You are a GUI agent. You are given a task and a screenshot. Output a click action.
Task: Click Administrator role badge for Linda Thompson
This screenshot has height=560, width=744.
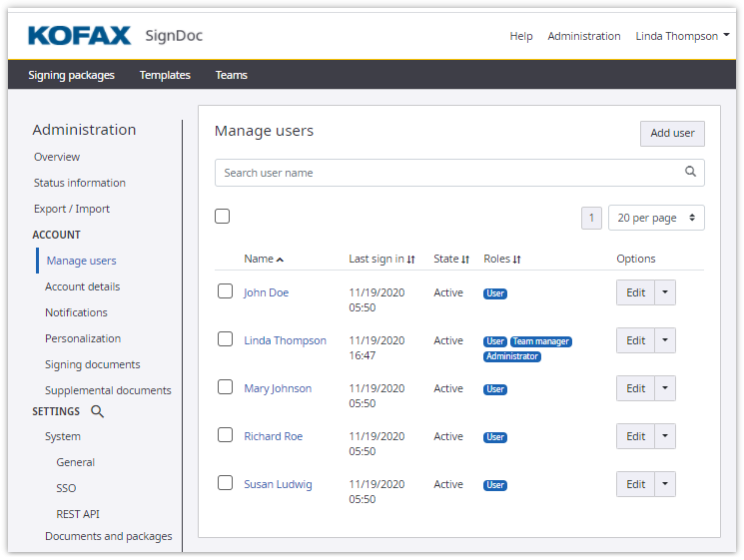[x=512, y=356]
